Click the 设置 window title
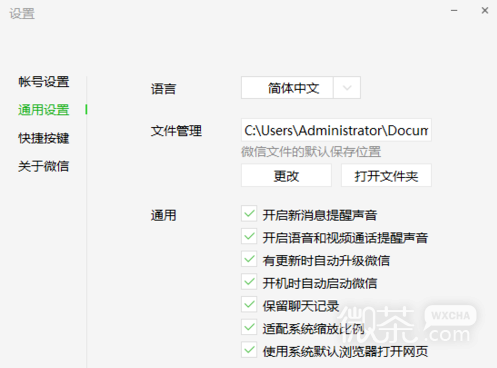Viewport: 497px width, 368px height. pos(22,14)
